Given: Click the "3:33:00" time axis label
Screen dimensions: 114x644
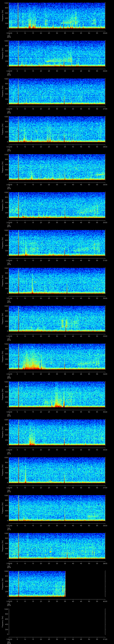Looking at the screenshot, I should pos(9,374).
